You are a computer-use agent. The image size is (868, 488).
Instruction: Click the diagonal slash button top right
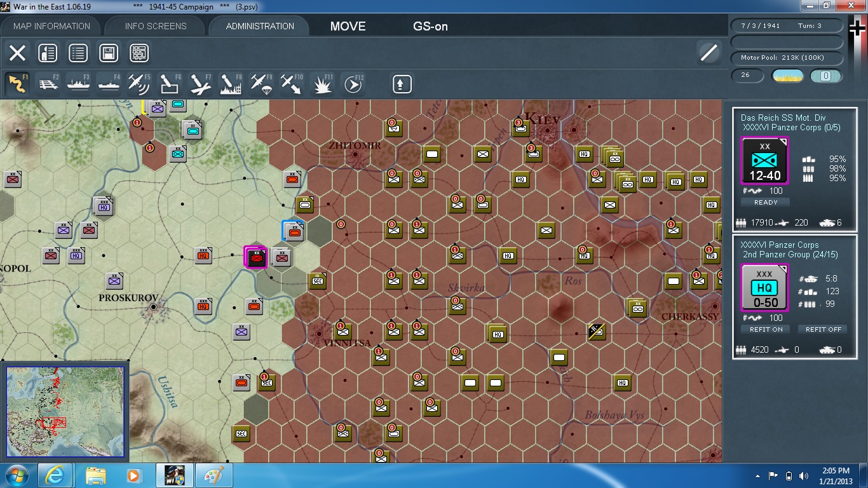tap(709, 53)
